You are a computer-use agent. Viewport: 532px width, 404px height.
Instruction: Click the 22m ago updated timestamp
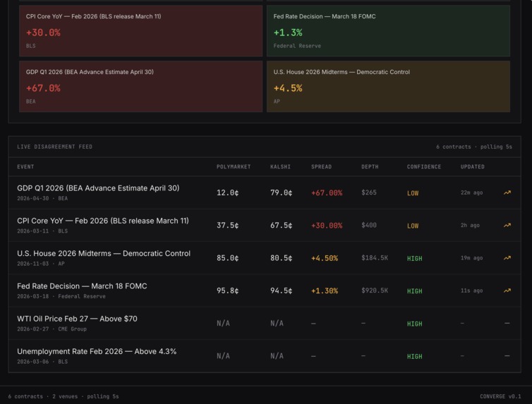(x=471, y=192)
